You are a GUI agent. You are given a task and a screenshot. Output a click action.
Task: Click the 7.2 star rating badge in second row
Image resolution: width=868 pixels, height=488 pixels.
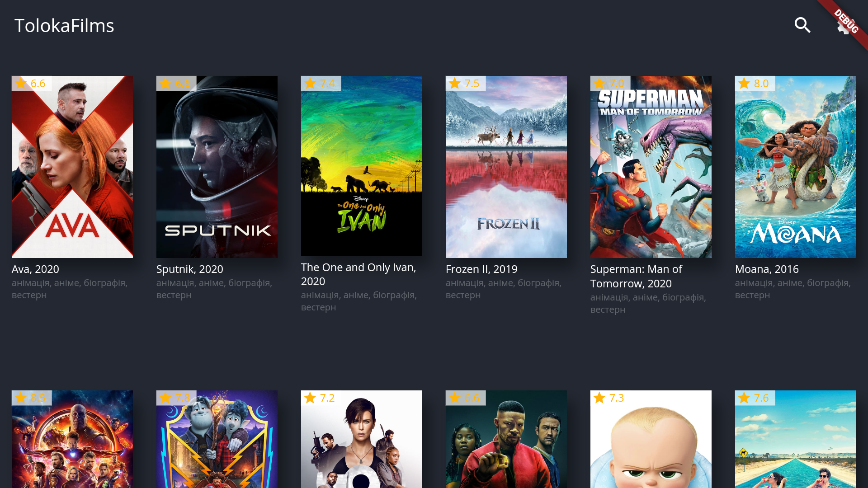pos(321,398)
